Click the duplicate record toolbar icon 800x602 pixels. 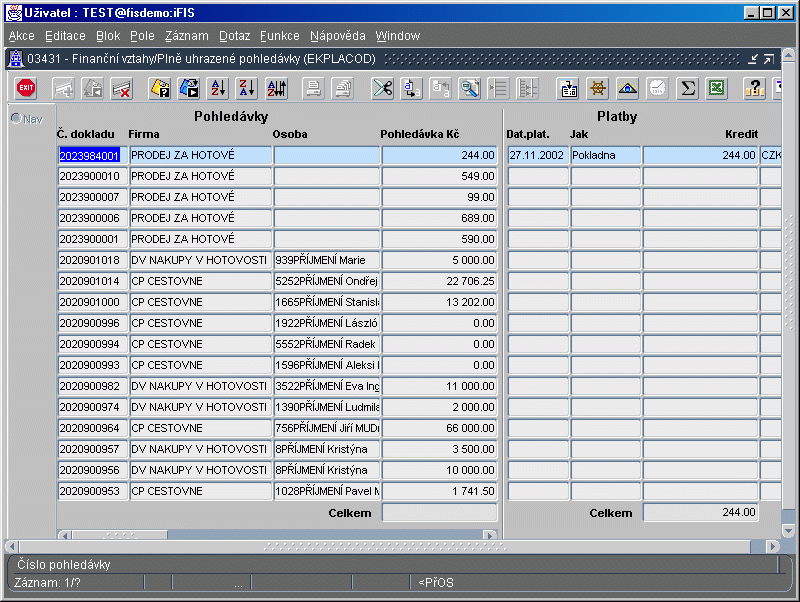coord(93,89)
